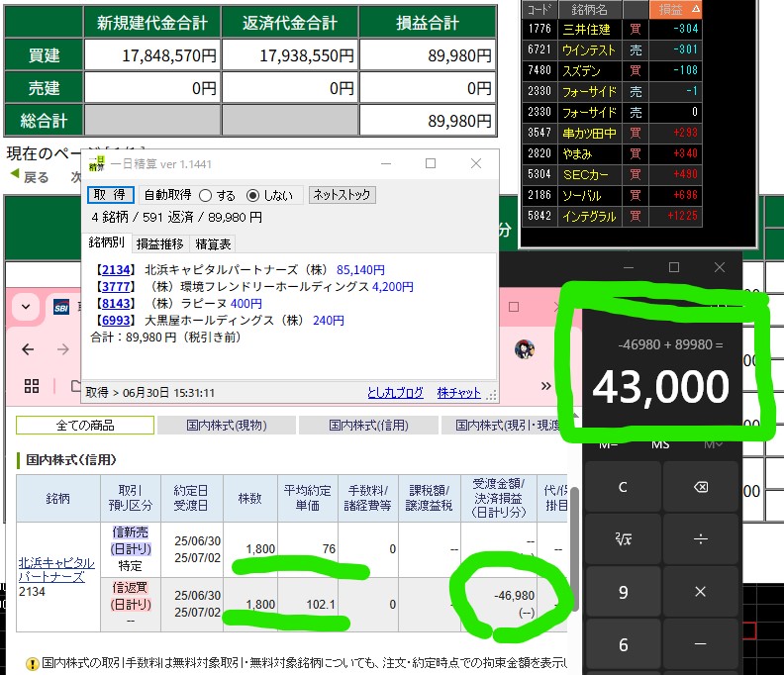Click the browser forward arrow
784x675 pixels.
[x=63, y=349]
